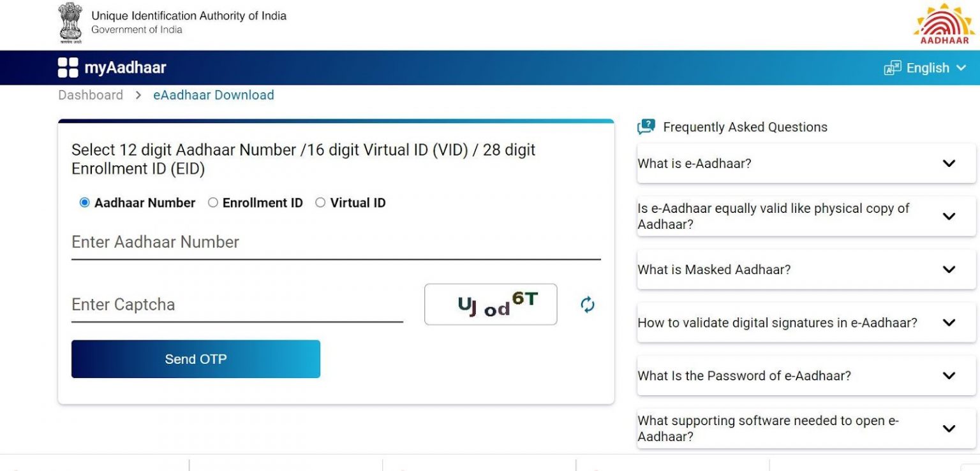Click the Aadhaar sunburst logo
980x471 pixels.
click(944, 24)
